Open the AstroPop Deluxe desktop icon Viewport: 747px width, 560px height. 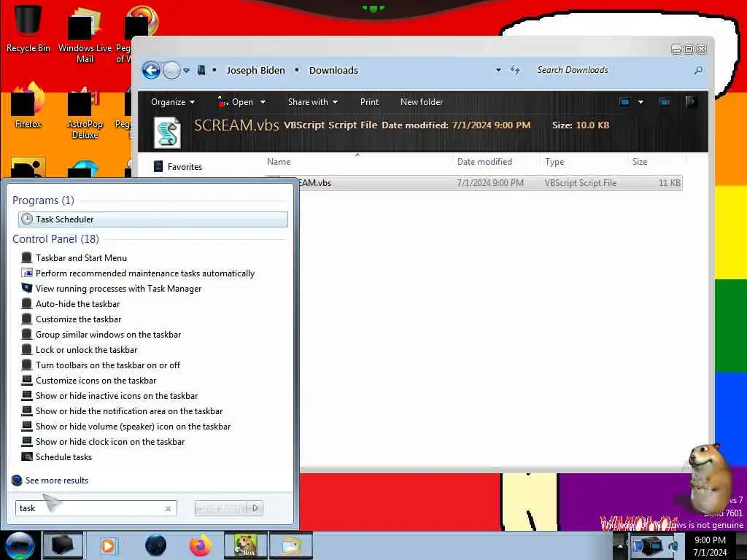coord(85,112)
